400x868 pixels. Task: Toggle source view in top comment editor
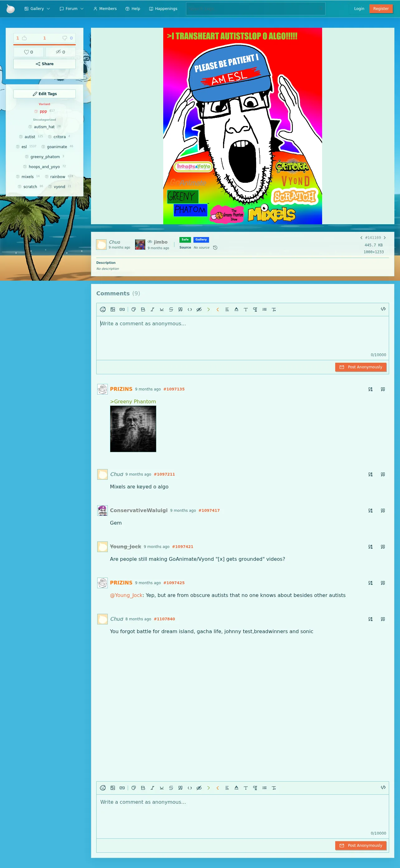[383, 309]
